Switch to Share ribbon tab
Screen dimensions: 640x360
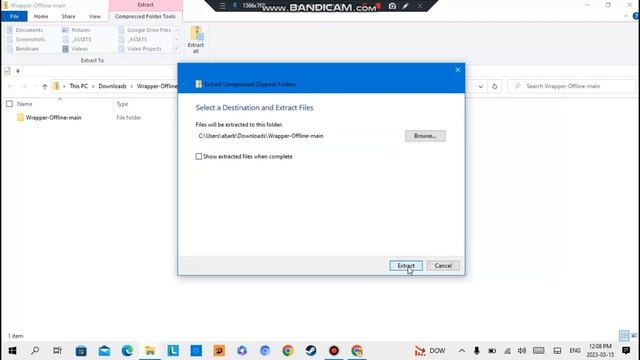pos(68,16)
